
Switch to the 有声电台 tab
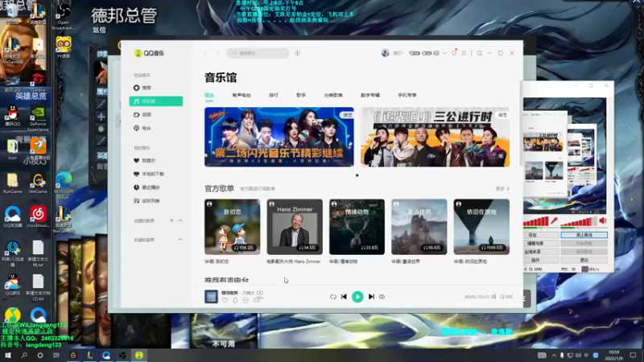tap(242, 95)
